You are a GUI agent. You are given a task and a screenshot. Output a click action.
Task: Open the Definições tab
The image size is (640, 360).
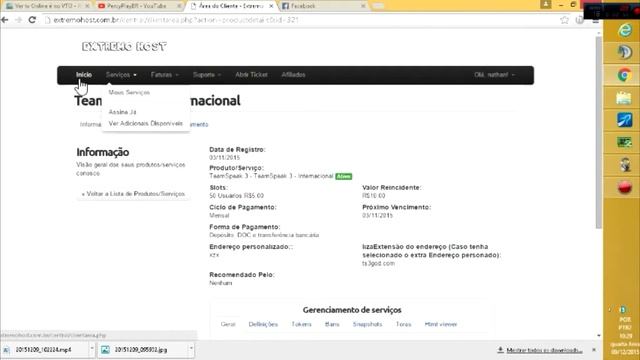(263, 324)
